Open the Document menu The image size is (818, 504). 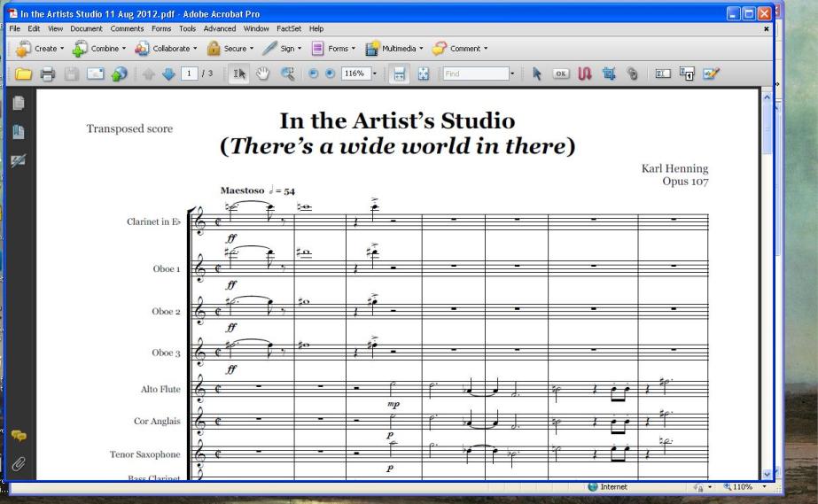87,28
